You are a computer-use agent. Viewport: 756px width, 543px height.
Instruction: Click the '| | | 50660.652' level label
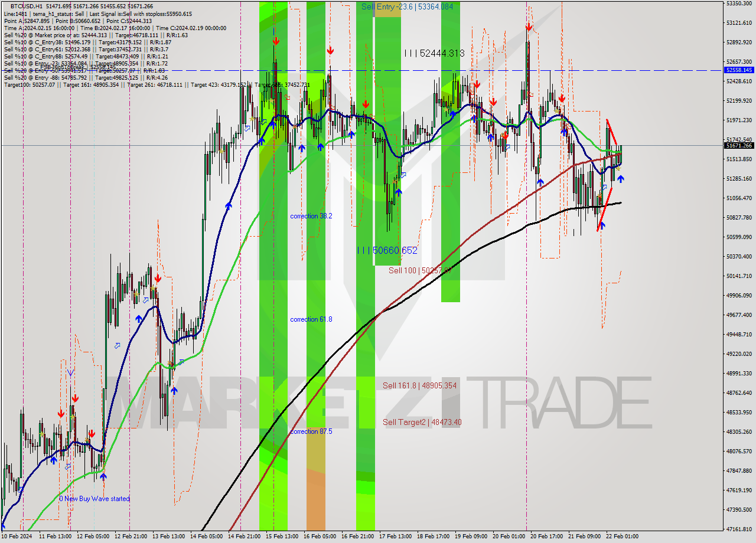[x=387, y=250]
